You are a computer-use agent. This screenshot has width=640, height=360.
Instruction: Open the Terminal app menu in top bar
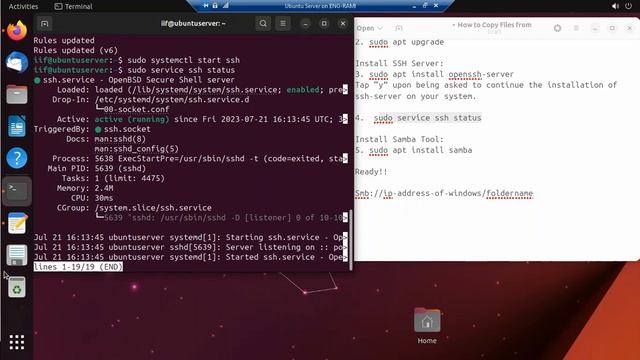(73, 7)
